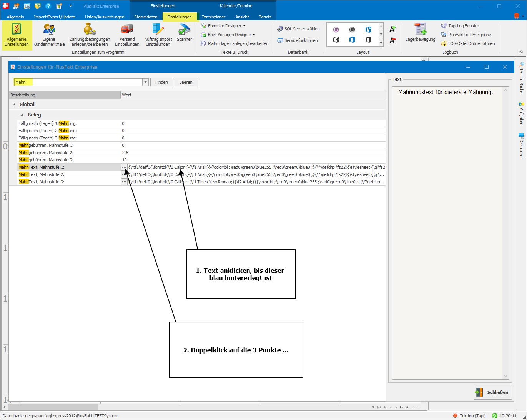Select the purple circular layout skin
The image size is (527, 420).
(x=336, y=30)
